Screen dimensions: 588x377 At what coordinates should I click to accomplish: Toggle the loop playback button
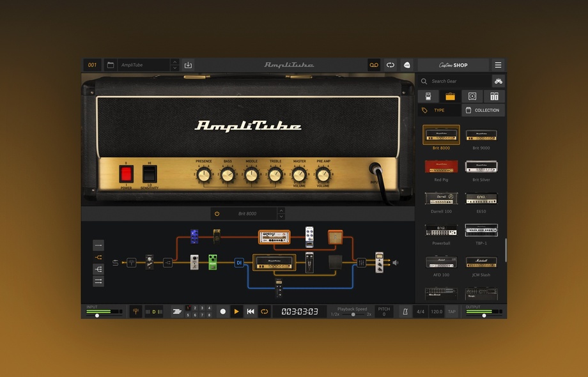265,311
